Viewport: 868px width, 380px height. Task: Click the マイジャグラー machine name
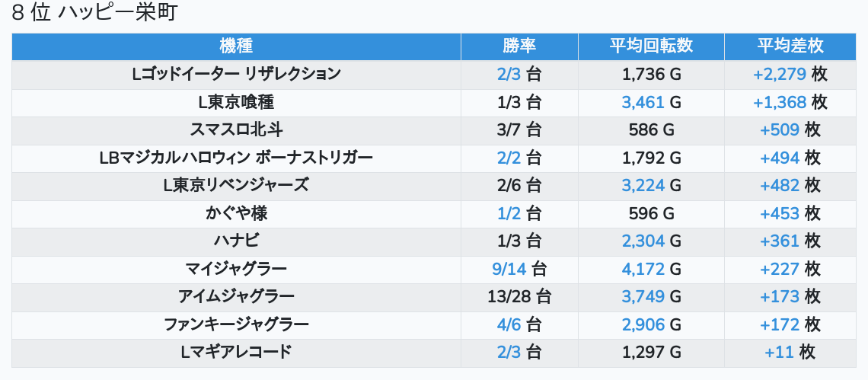[236, 269]
